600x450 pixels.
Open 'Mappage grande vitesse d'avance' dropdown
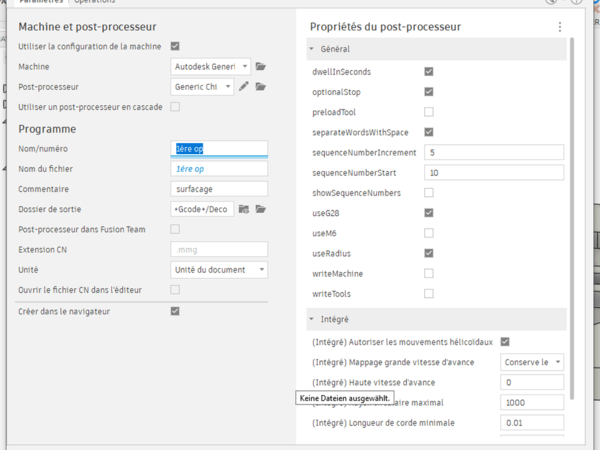coord(532,362)
